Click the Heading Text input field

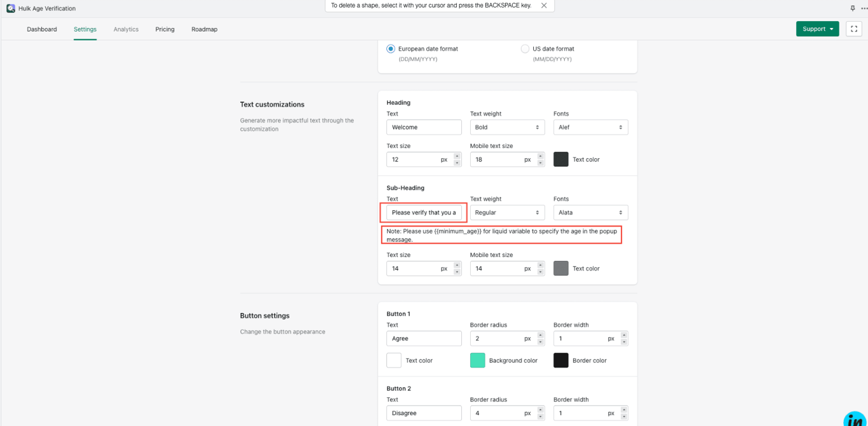point(424,127)
